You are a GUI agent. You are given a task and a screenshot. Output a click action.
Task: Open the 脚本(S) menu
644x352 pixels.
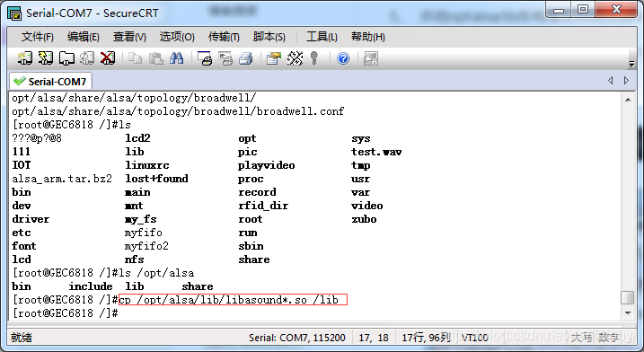(x=269, y=37)
